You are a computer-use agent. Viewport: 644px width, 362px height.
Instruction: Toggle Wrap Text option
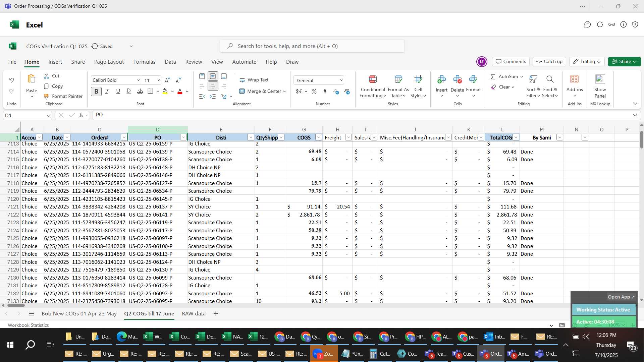(x=254, y=80)
